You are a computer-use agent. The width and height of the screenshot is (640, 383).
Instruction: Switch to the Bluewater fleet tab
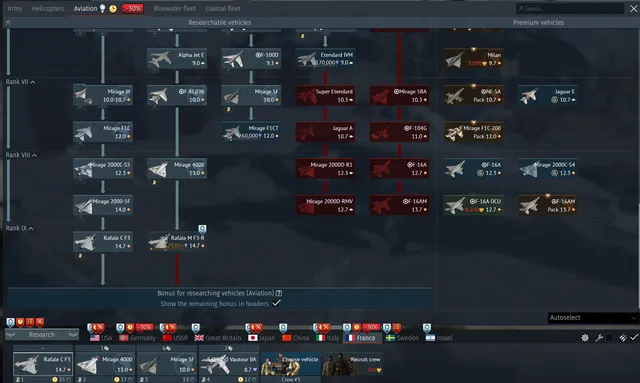pyautogui.click(x=174, y=8)
